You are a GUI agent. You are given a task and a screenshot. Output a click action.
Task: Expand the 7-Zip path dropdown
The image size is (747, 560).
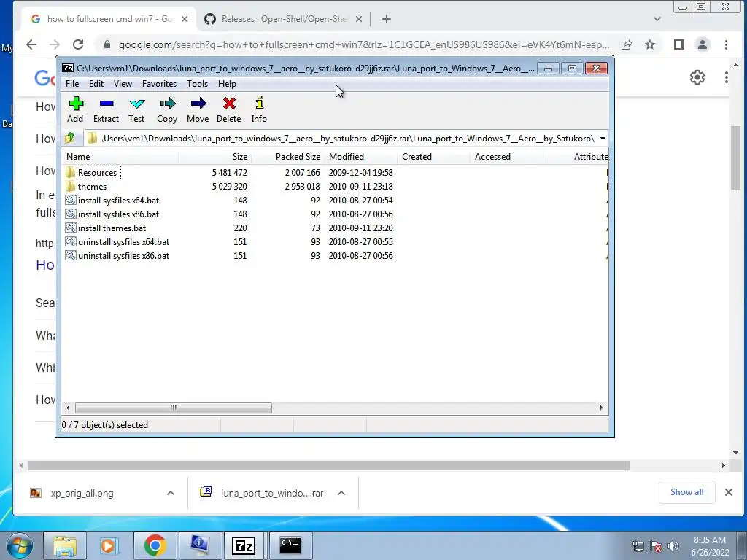pos(603,139)
